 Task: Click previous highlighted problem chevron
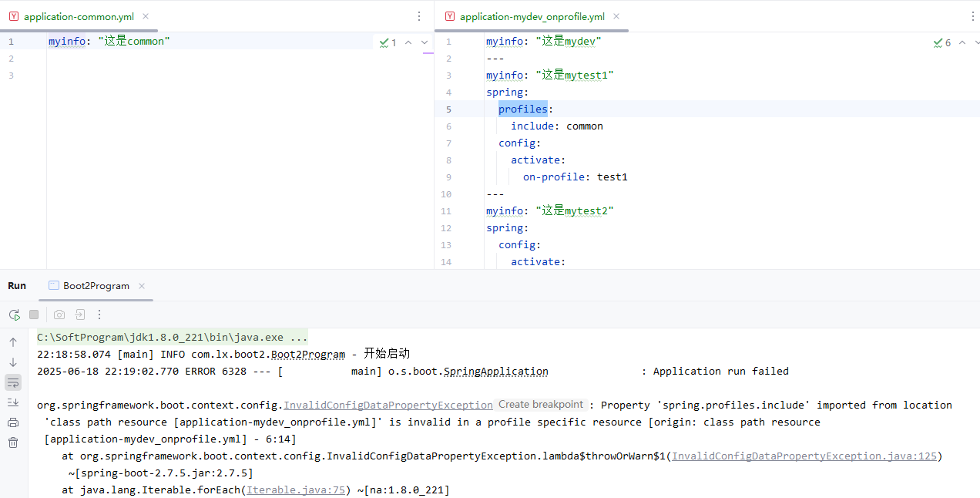coord(408,42)
